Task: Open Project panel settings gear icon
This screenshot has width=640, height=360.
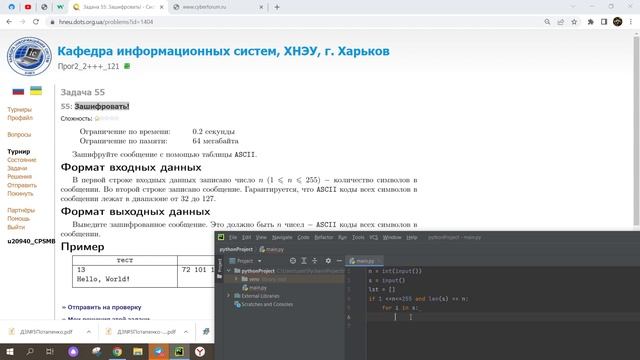Action: 328,261
